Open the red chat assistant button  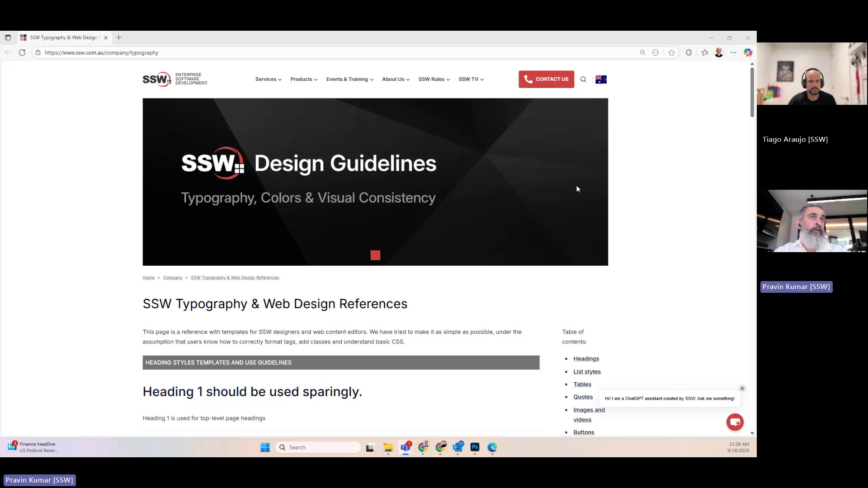pyautogui.click(x=735, y=422)
